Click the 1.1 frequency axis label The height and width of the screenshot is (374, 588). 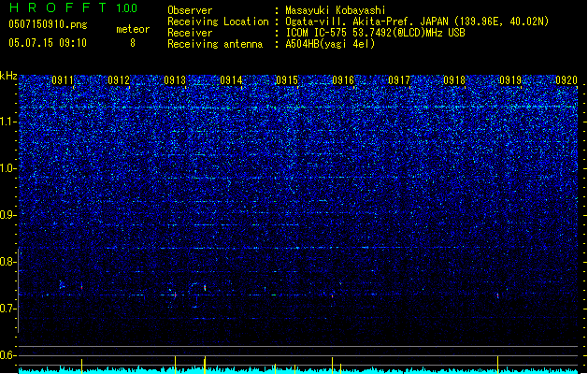(x=7, y=122)
